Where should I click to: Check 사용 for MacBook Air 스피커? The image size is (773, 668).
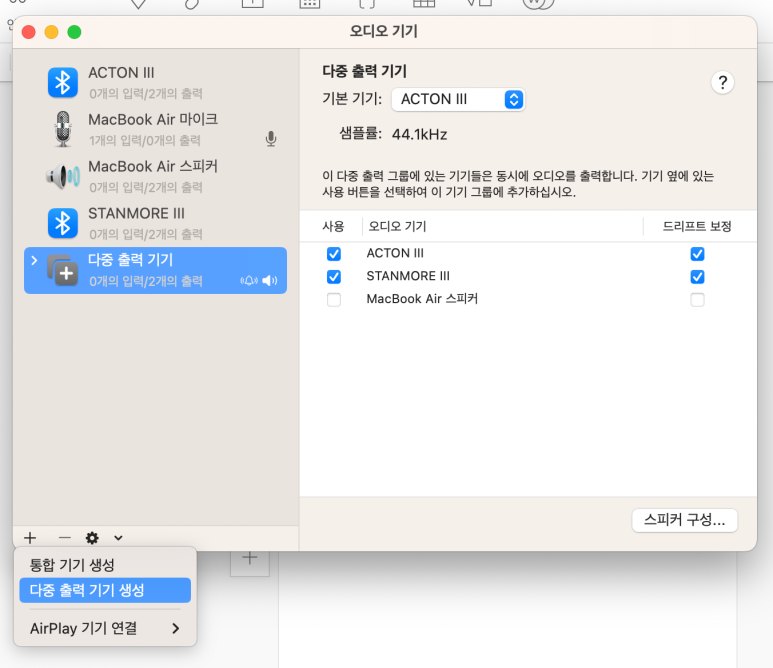pyautogui.click(x=334, y=299)
